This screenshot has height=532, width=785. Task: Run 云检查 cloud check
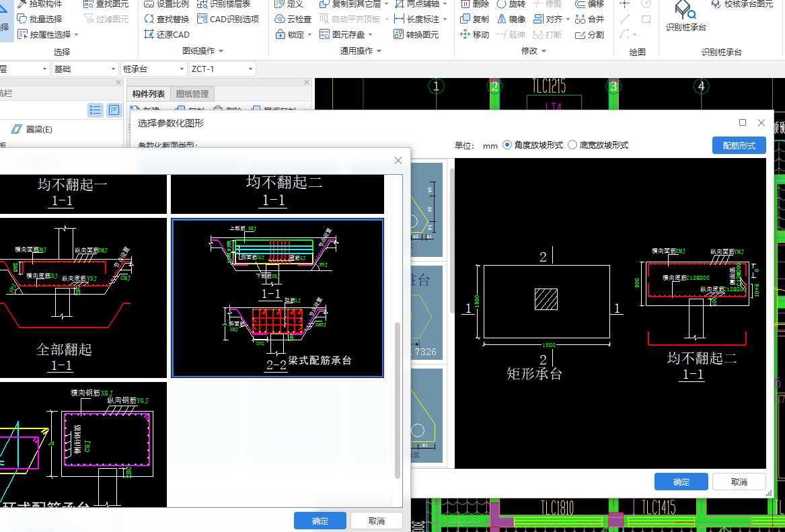pos(293,19)
